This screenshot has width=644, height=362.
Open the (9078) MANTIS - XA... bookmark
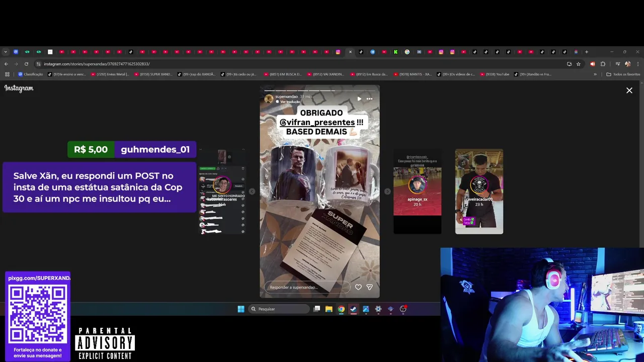click(413, 74)
